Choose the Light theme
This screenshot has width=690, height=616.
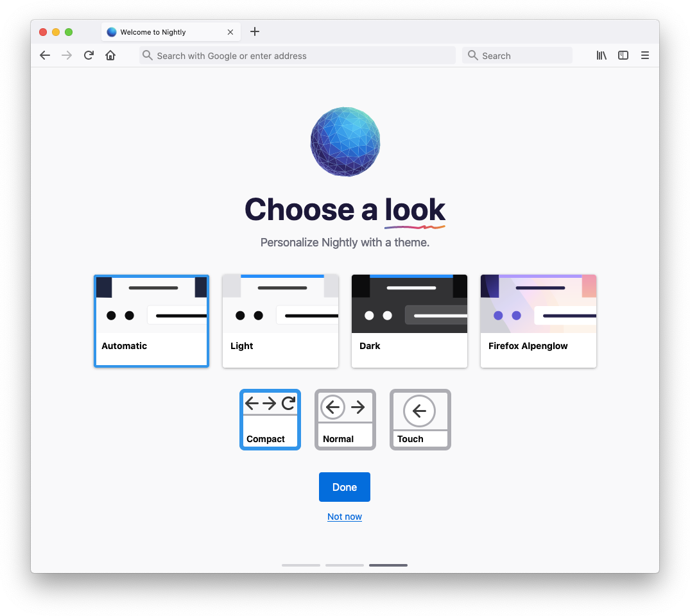tap(280, 321)
